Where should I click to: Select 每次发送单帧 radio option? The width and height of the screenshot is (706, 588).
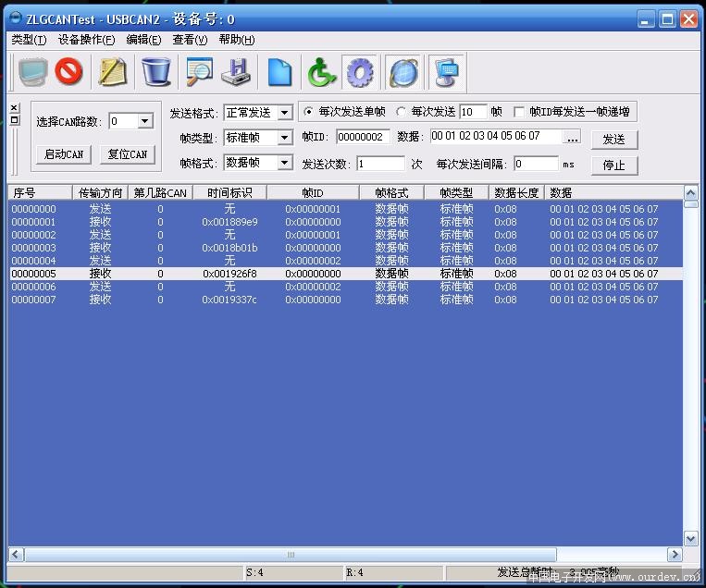(x=308, y=111)
